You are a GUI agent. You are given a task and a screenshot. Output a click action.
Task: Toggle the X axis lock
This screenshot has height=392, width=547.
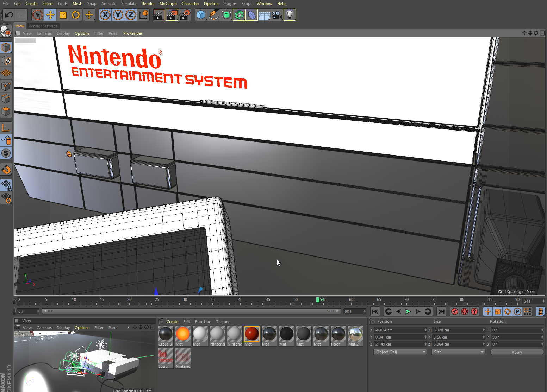click(105, 15)
